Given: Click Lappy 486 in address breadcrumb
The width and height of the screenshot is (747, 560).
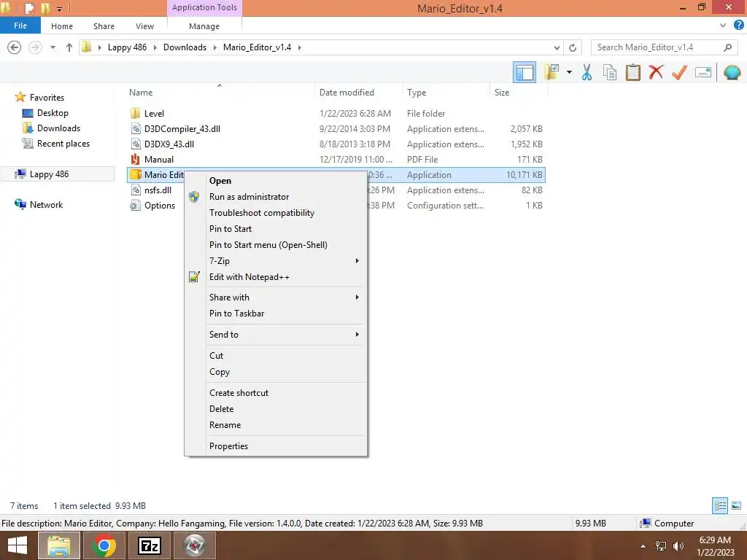Looking at the screenshot, I should click(127, 47).
